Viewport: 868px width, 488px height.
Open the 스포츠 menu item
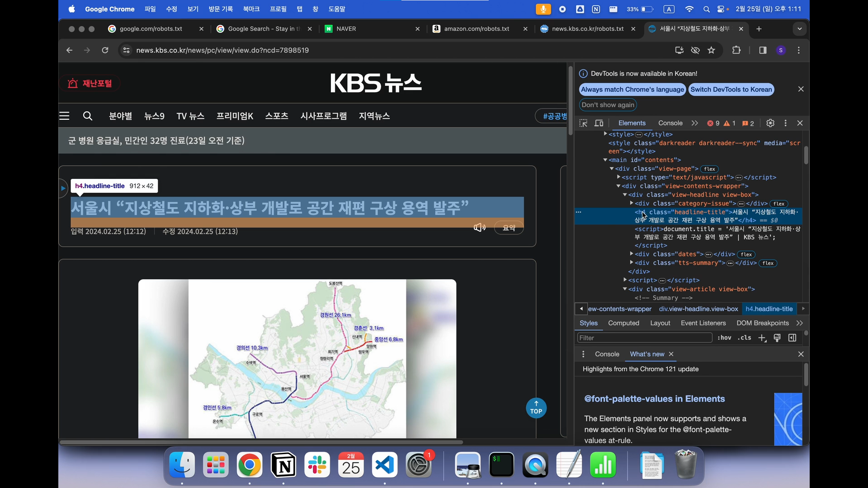tap(277, 116)
